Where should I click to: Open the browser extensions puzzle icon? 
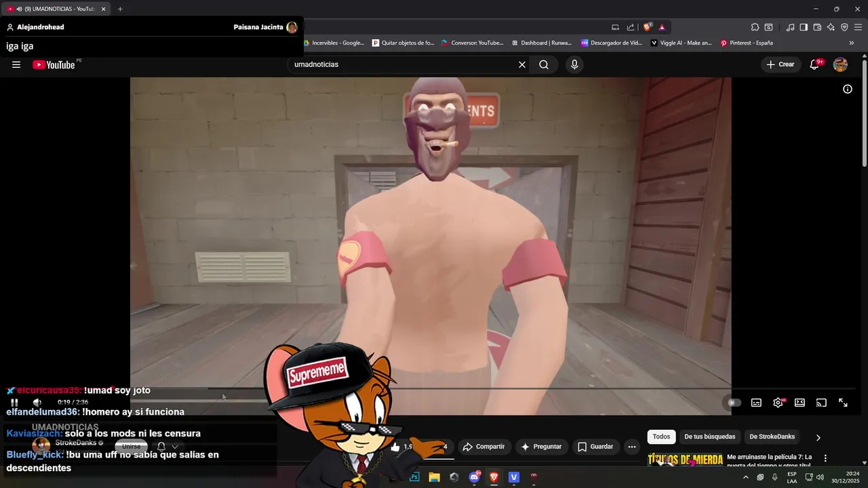tap(755, 27)
